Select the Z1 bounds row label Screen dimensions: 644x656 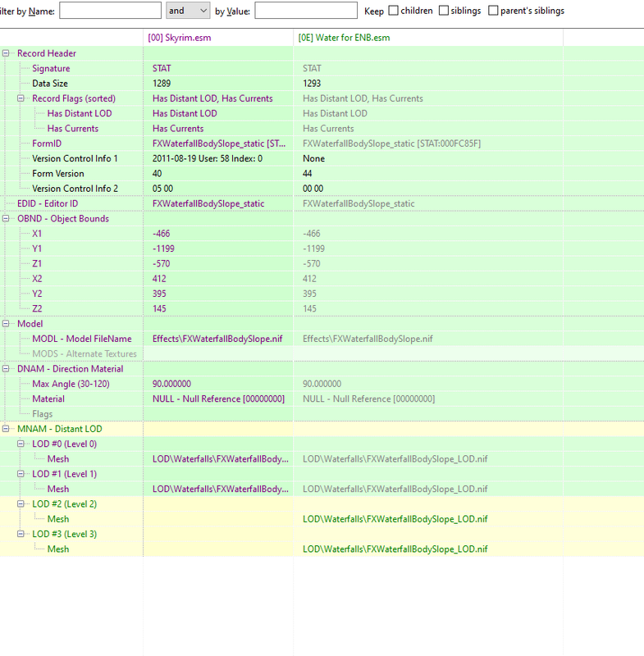37,263
